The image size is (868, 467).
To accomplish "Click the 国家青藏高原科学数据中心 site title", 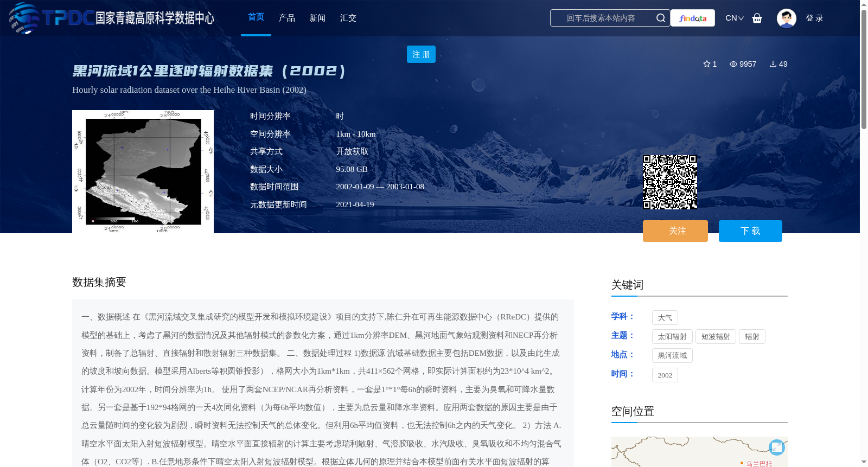I will pos(155,18).
